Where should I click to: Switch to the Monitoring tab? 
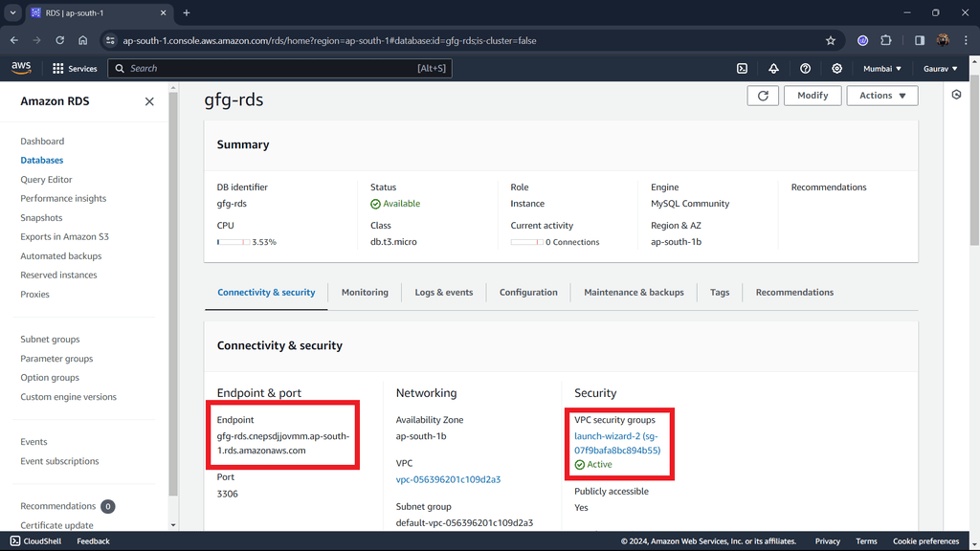365,293
